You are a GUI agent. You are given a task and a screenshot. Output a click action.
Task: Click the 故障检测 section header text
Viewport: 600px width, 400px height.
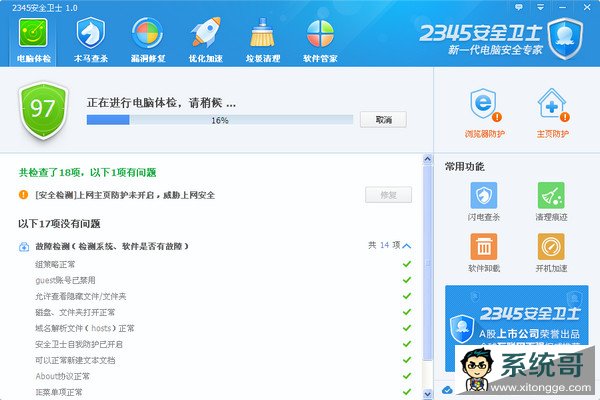click(x=112, y=246)
